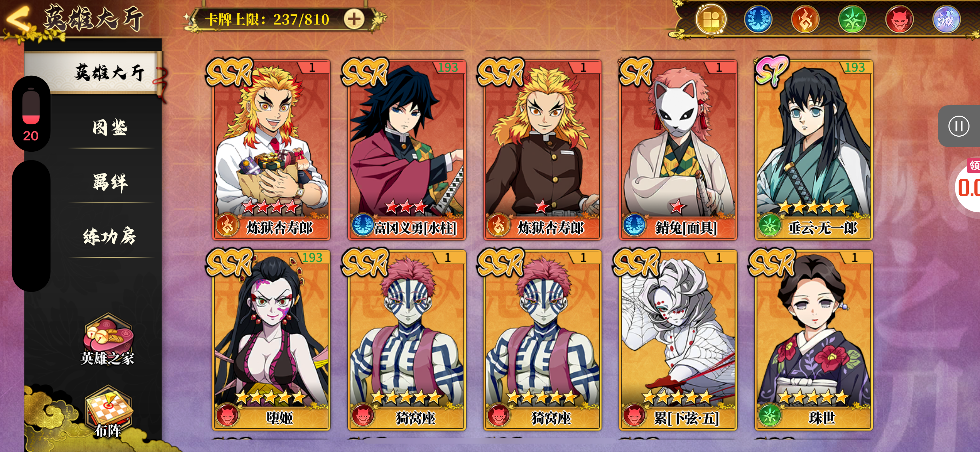Open the 富冈义勇[水柱] hero card

point(406,149)
